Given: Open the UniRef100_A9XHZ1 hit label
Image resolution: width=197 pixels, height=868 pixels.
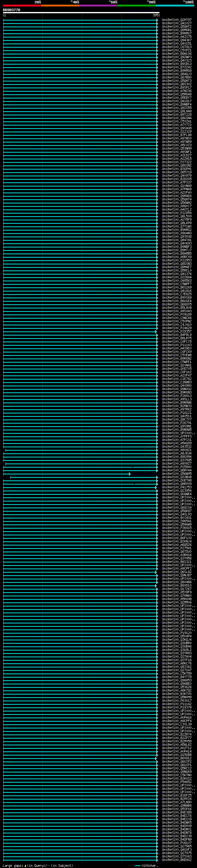Looking at the screenshot, I should (x=176, y=450).
